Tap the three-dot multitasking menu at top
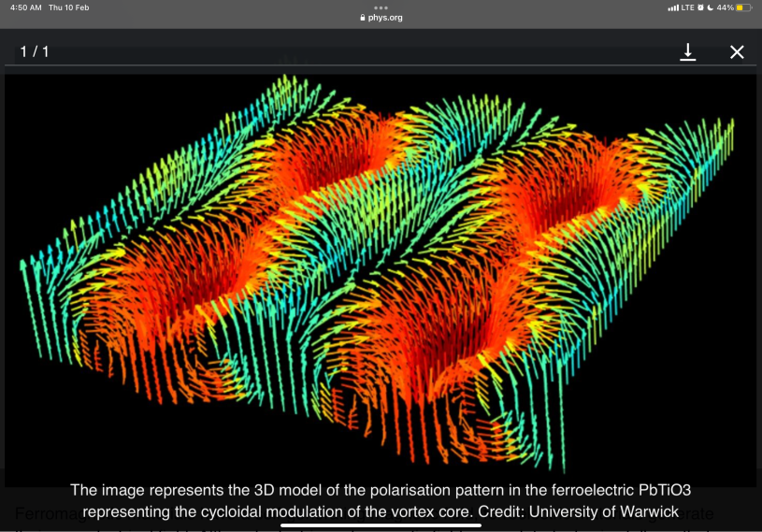This screenshot has width=762, height=532. pos(381,7)
